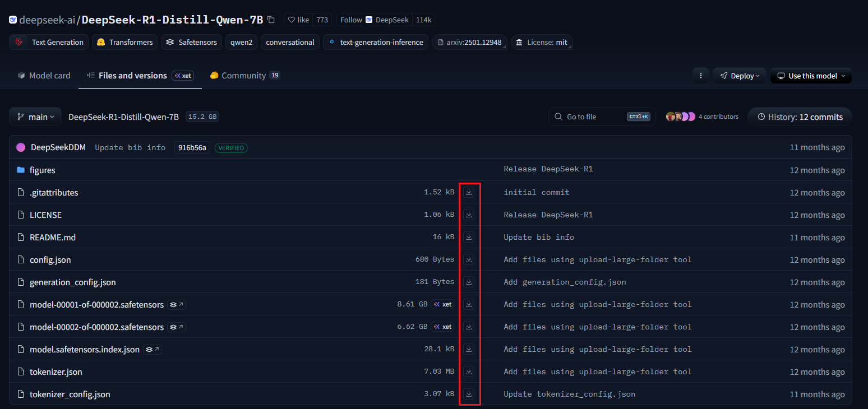Download the generation_config.json file
The image size is (868, 409).
(x=469, y=282)
